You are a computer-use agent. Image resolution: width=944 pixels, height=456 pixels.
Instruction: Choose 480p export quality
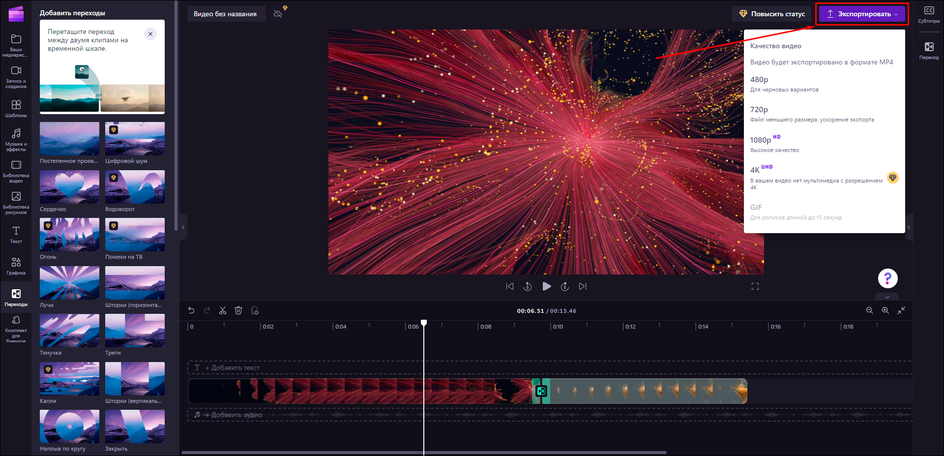pos(824,84)
